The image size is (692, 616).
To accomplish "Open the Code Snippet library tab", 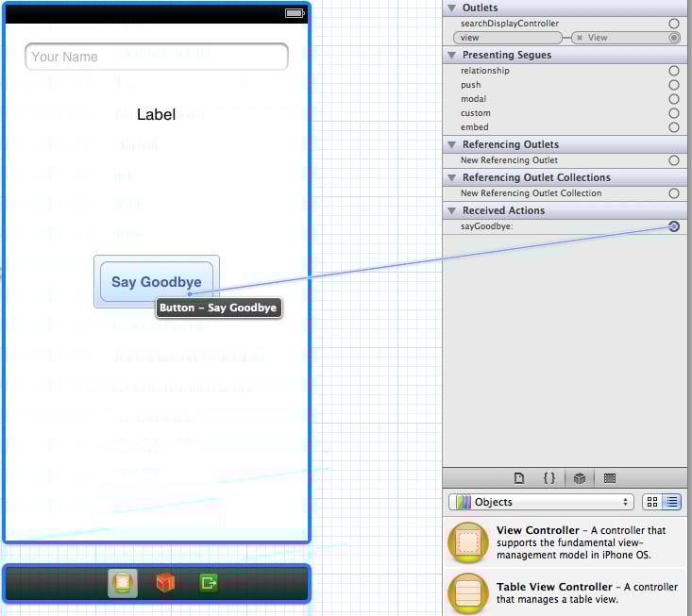I will 549,478.
